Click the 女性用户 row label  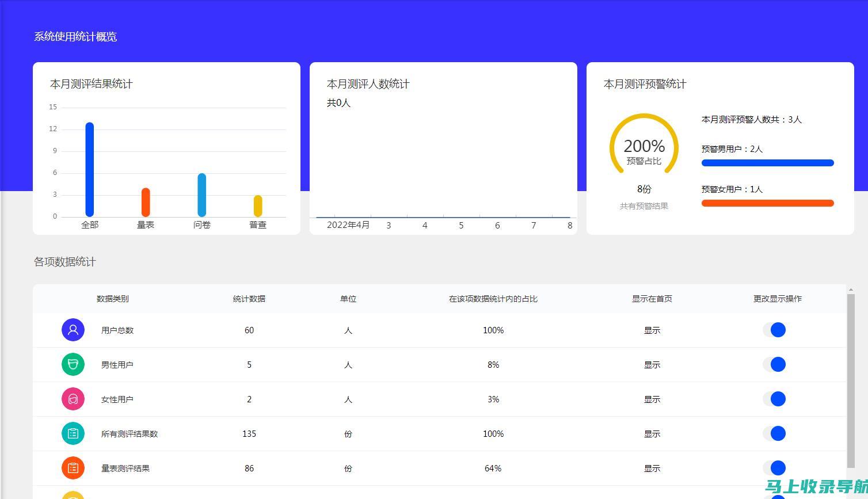(117, 399)
